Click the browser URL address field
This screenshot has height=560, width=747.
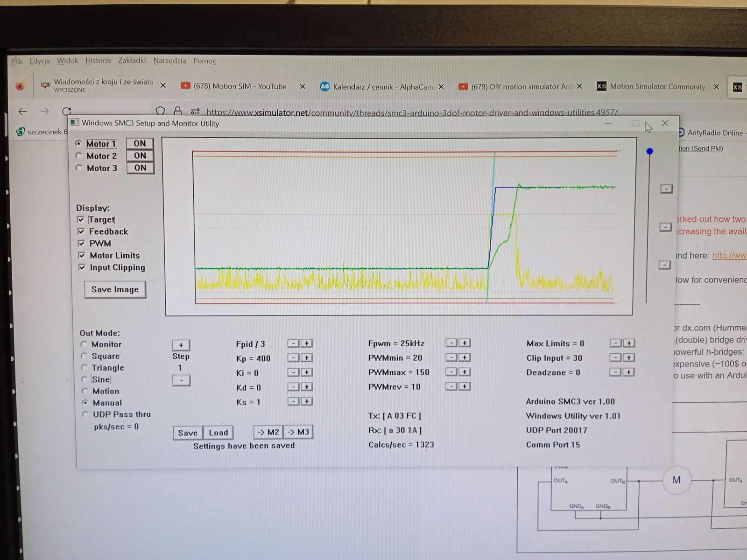click(x=411, y=112)
